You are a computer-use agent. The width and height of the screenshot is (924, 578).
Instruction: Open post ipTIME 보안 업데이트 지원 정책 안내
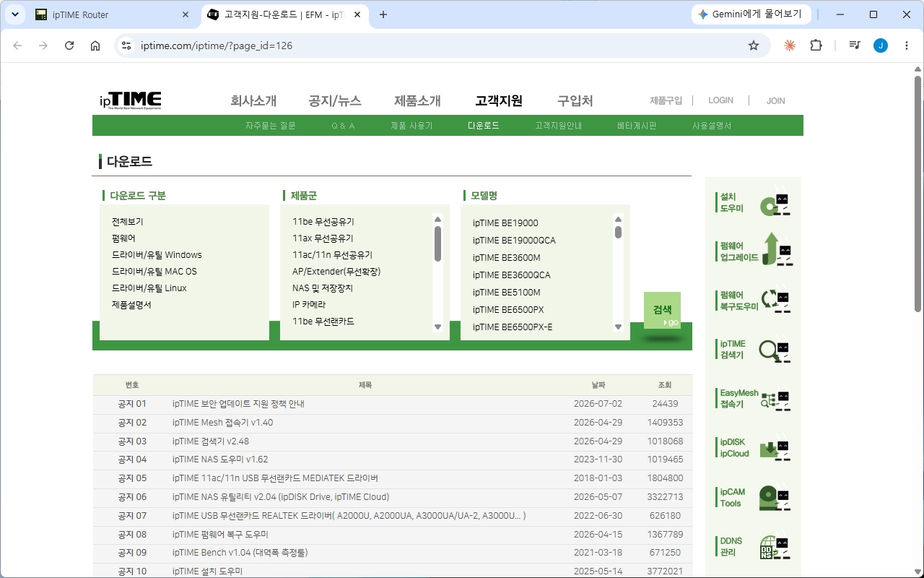click(238, 404)
